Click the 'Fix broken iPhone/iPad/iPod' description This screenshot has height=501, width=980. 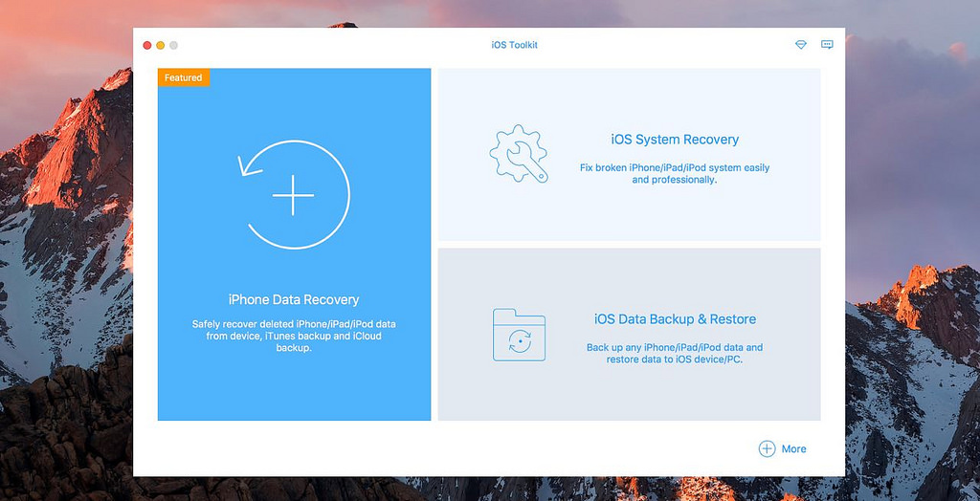pos(675,173)
